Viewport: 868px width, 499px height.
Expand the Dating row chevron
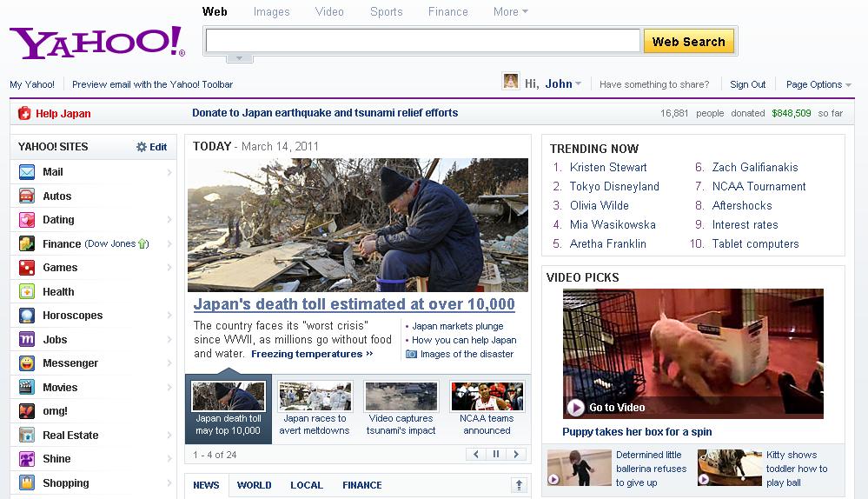pos(169,220)
